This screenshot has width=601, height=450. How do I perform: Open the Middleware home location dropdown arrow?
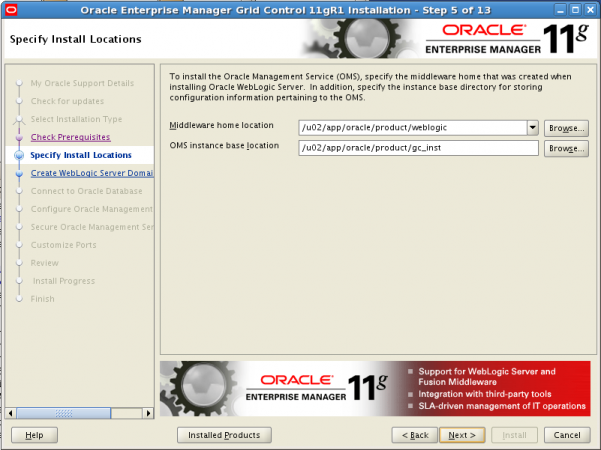[x=532, y=128]
